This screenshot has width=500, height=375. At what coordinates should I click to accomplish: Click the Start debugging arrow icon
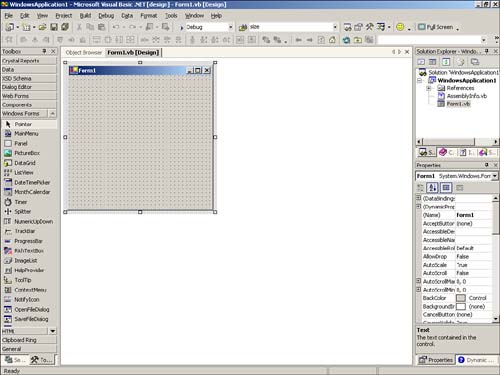[182, 28]
